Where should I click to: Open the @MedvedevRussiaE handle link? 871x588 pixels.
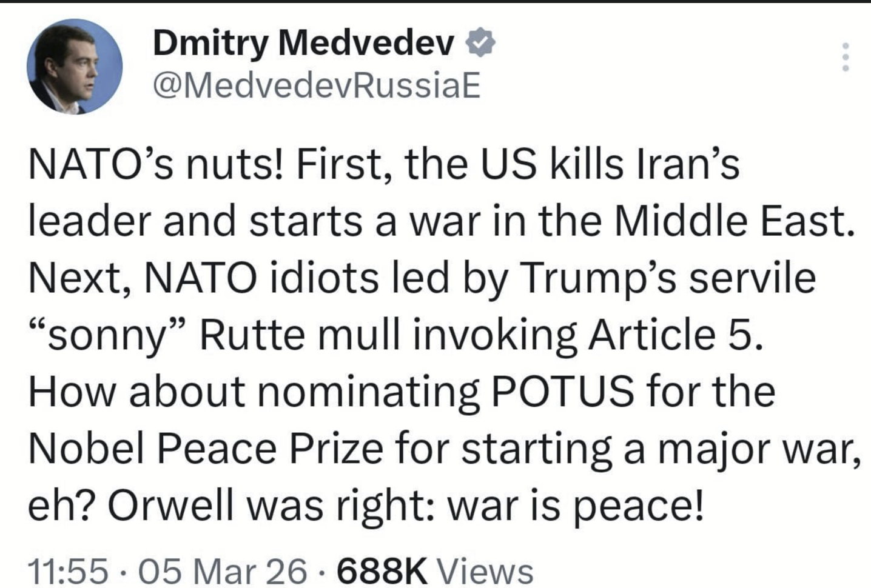click(317, 87)
